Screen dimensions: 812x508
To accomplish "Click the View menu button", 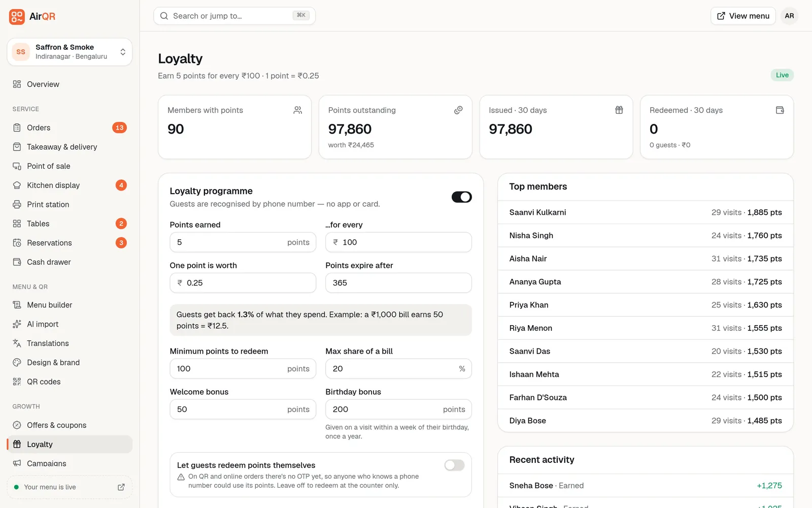I will click(x=743, y=16).
